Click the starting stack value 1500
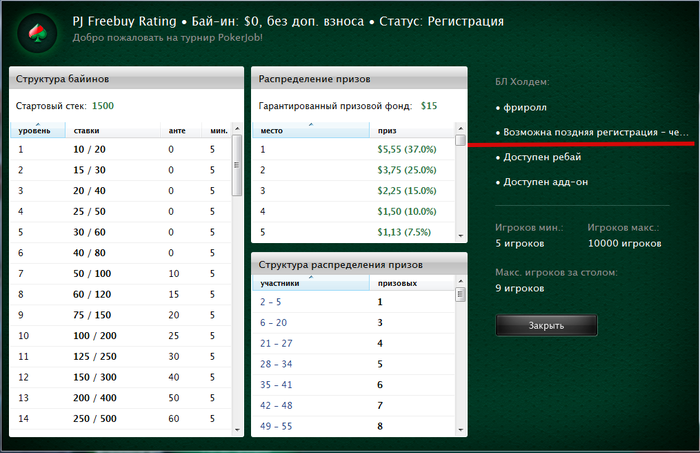Image resolution: width=700 pixels, height=453 pixels. tap(103, 106)
